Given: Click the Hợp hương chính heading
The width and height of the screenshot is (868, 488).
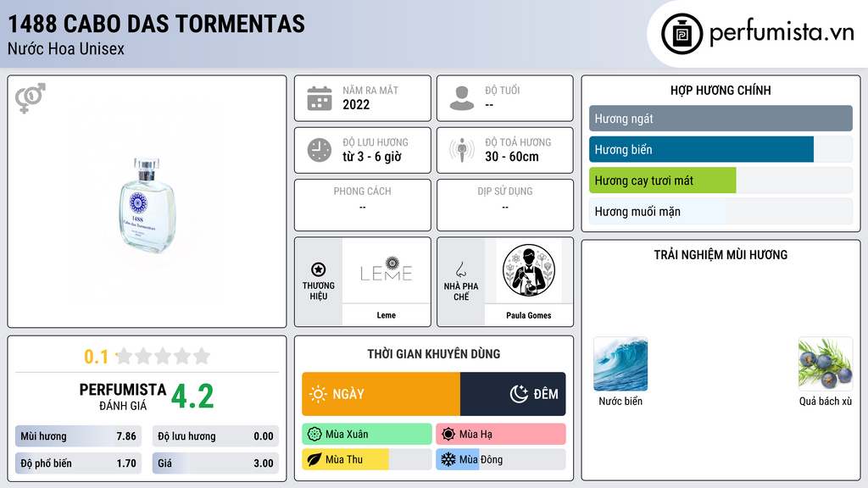Looking at the screenshot, I should (721, 90).
